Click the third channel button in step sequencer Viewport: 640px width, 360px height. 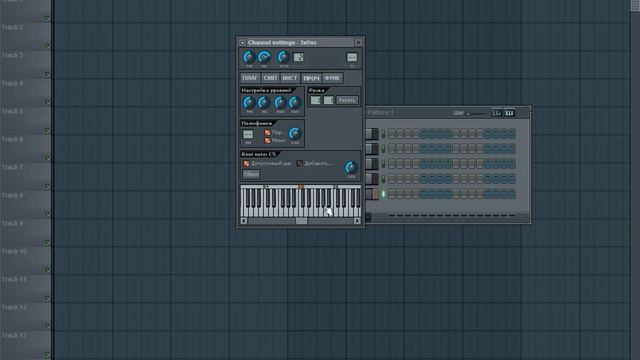[372, 164]
